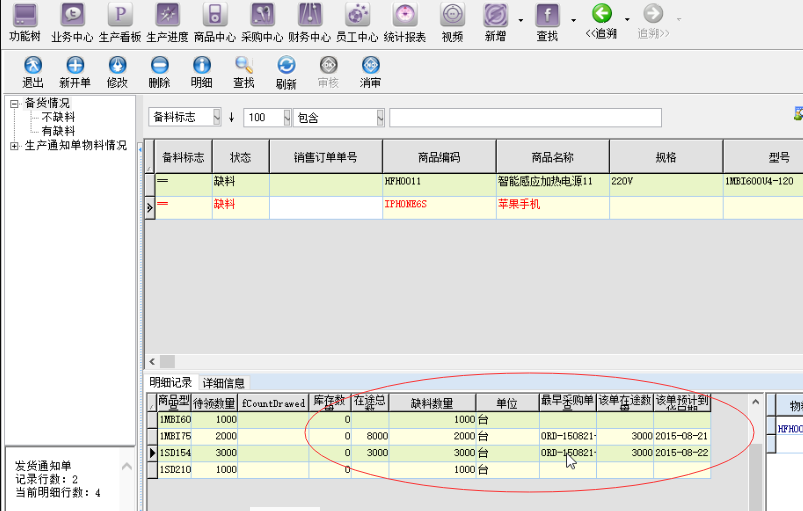Select detail row 1SD210
Screen dimensions: 803x511
point(175,470)
